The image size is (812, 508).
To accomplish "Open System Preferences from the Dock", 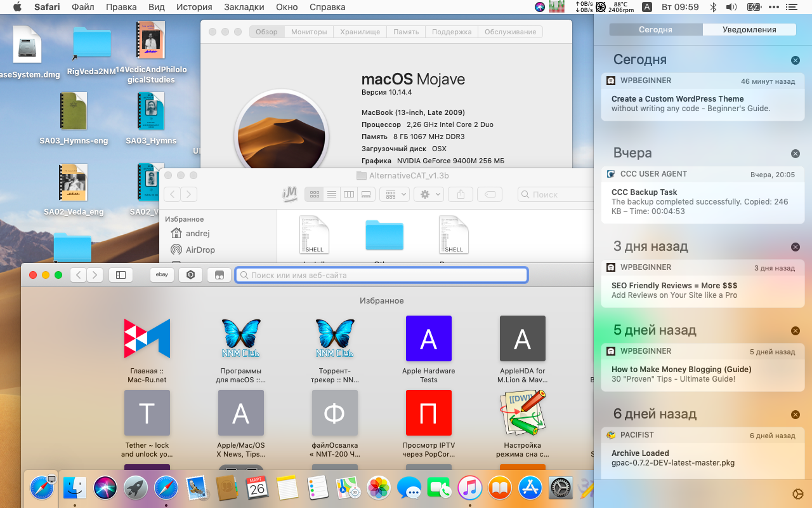I will point(561,488).
